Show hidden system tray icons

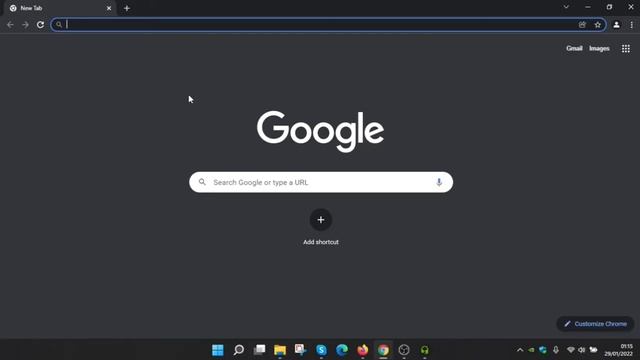point(520,350)
